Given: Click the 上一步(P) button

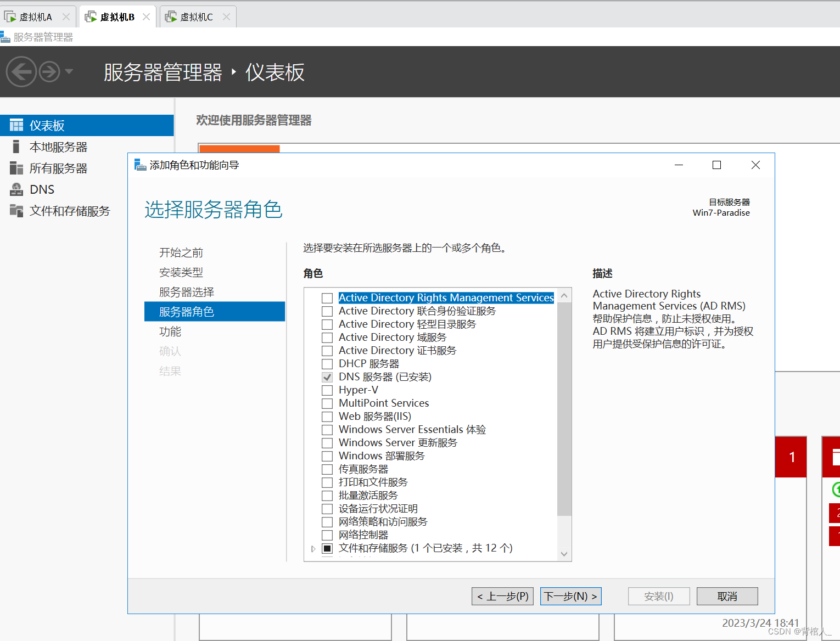Looking at the screenshot, I should pos(502,596).
